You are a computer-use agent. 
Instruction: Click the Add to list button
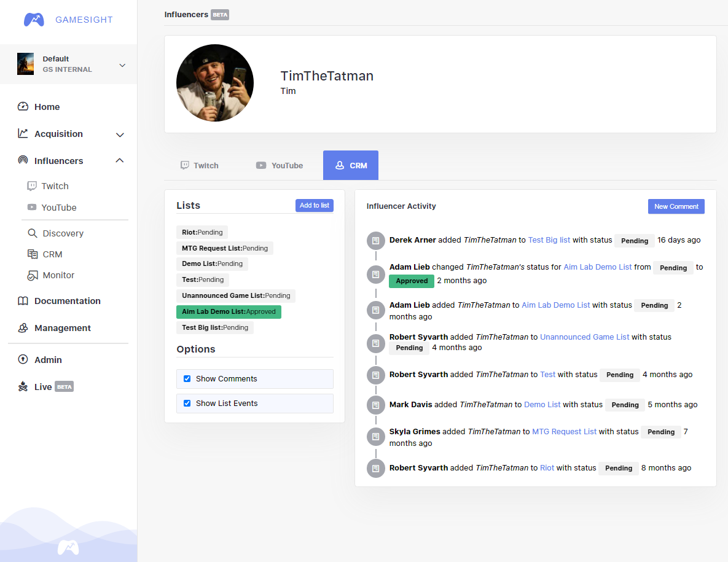315,205
